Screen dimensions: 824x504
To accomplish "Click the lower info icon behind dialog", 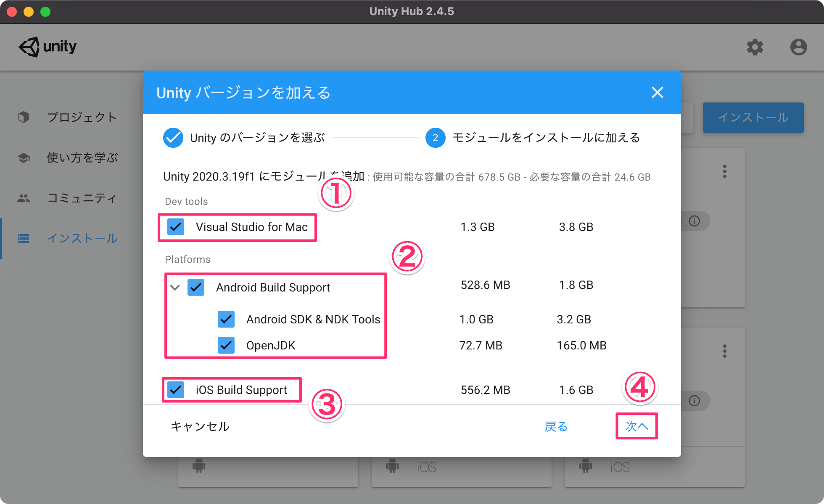I will tap(695, 401).
